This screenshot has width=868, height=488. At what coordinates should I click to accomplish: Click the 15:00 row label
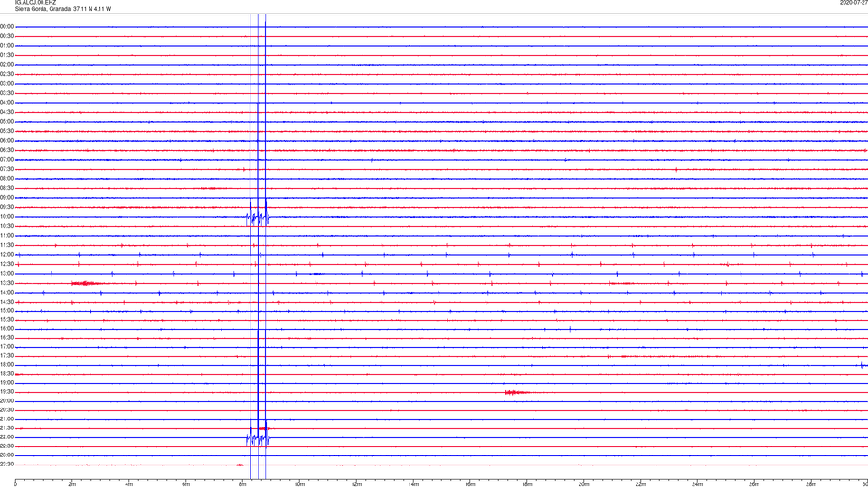click(6, 311)
